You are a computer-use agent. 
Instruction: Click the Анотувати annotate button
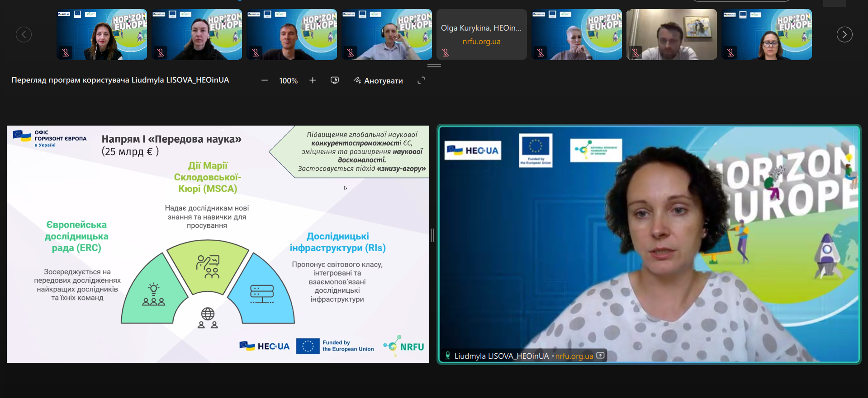click(x=378, y=80)
